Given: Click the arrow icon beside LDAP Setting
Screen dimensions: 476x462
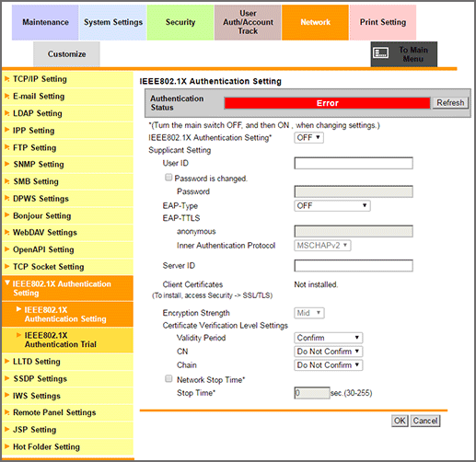Looking at the screenshot, I should (6, 113).
